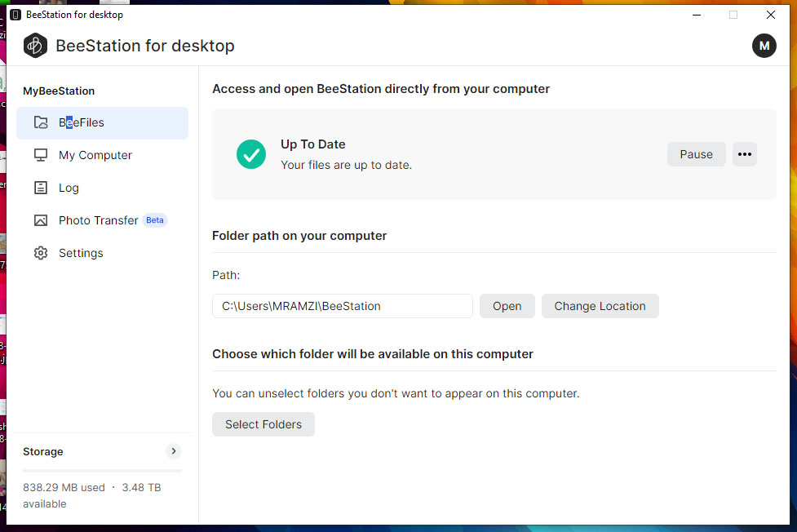Viewport: 797px width, 532px height.
Task: Switch to the My Computer section
Action: pos(95,155)
